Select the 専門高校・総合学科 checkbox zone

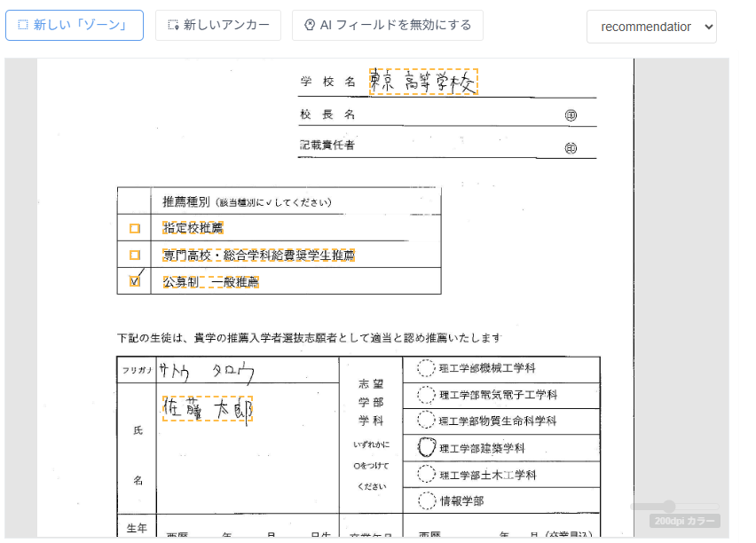pos(135,255)
